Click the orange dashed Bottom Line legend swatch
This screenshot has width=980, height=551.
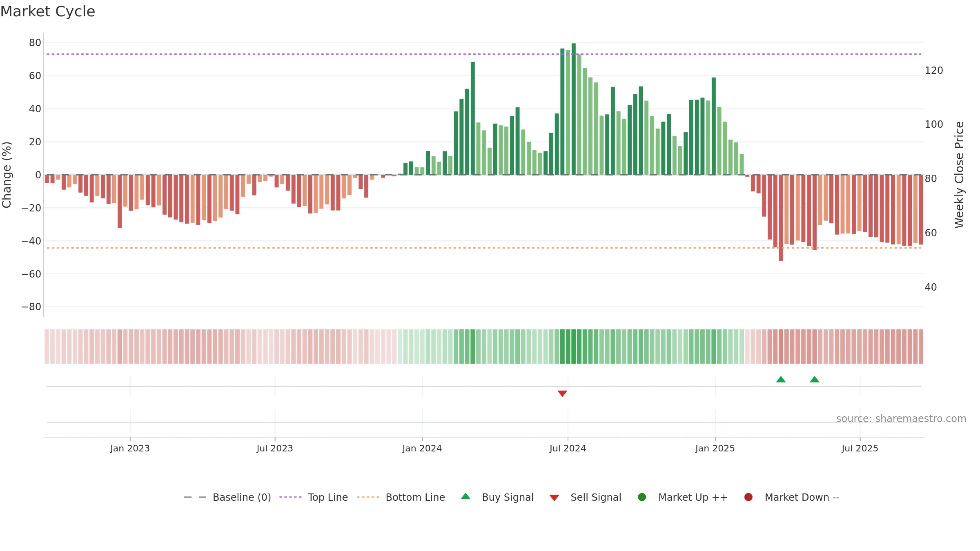coord(368,497)
